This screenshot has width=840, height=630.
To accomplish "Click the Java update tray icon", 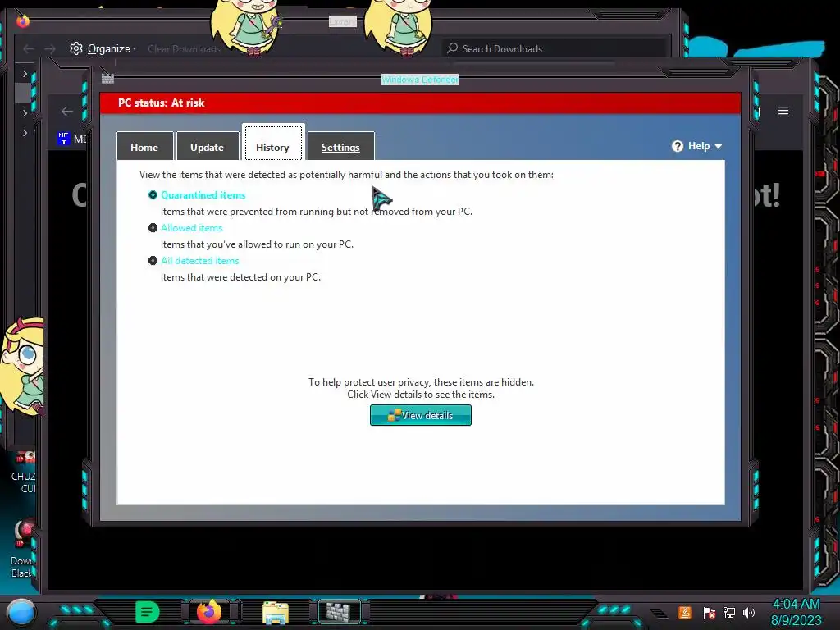I will [x=685, y=612].
